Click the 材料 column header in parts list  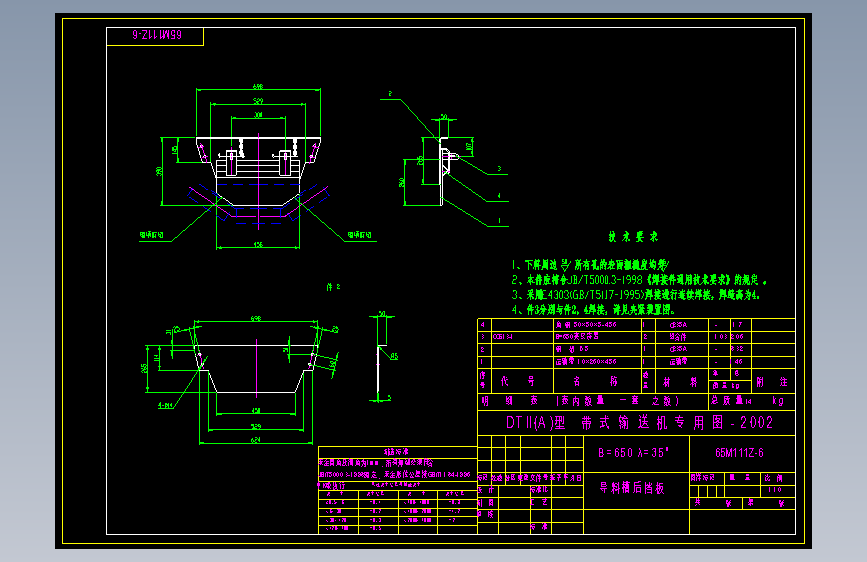681,382
